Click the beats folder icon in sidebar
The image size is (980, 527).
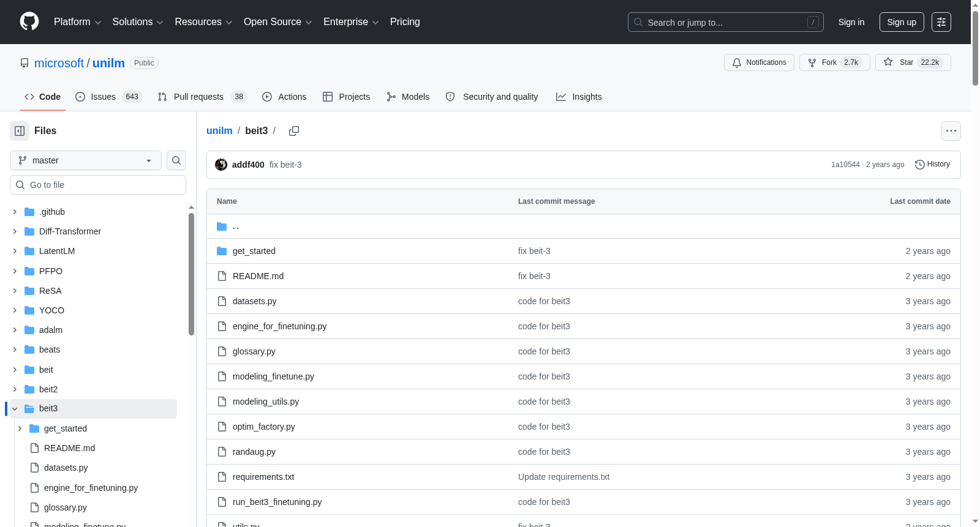coord(29,349)
